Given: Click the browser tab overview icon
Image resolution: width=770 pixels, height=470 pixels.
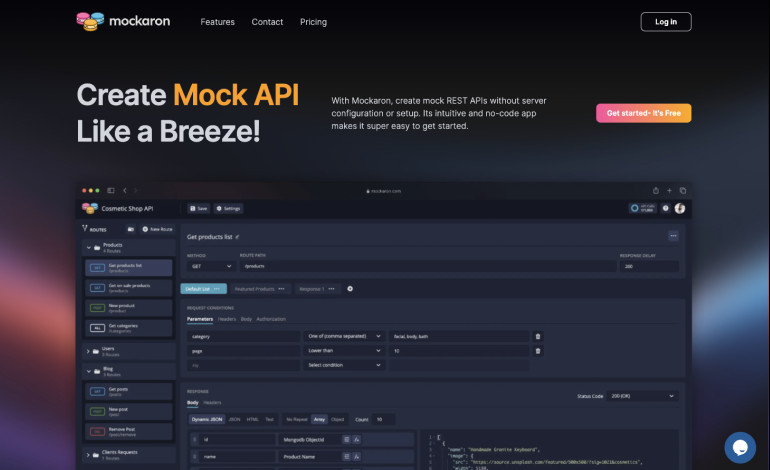Looking at the screenshot, I should point(683,191).
